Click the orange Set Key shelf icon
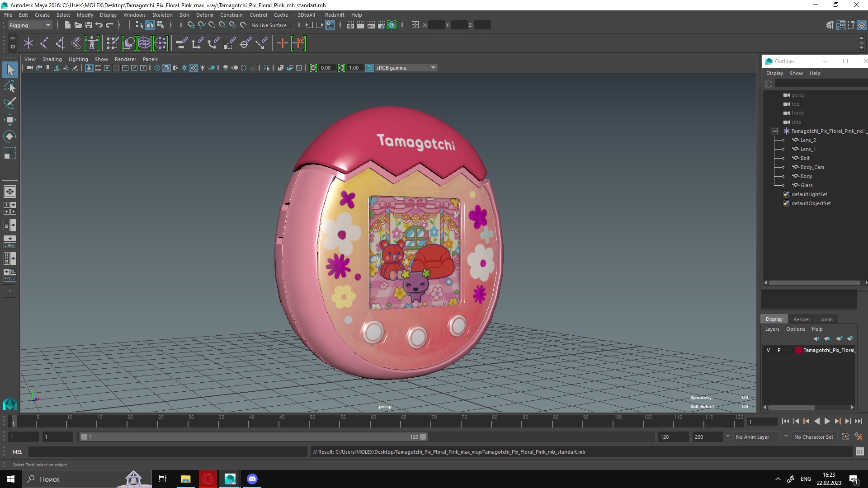868x488 pixels. 282,43
